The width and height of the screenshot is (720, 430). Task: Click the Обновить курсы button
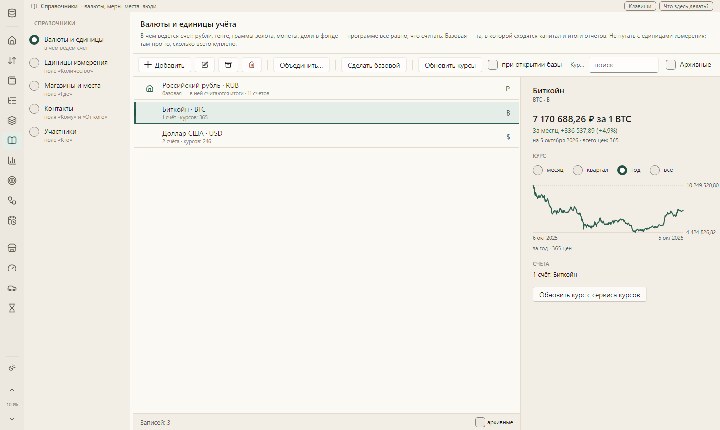click(x=450, y=65)
